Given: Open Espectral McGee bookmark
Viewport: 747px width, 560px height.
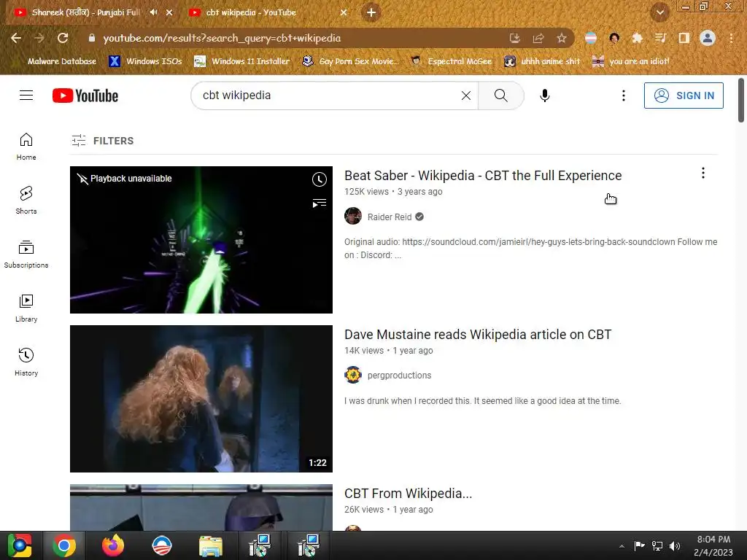Looking at the screenshot, I should 451,61.
